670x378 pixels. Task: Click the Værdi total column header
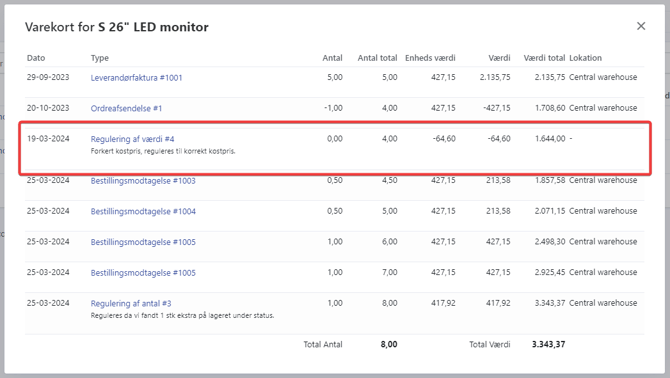544,58
